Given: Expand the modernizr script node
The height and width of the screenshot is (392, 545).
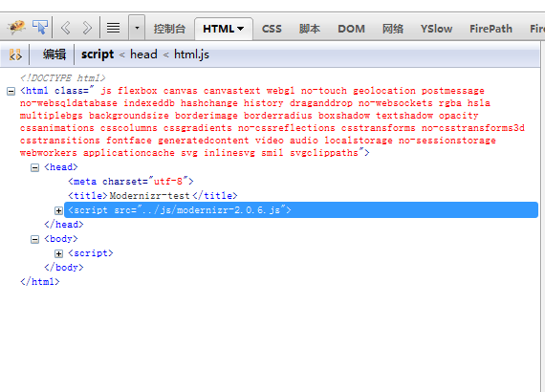Looking at the screenshot, I should (58, 211).
